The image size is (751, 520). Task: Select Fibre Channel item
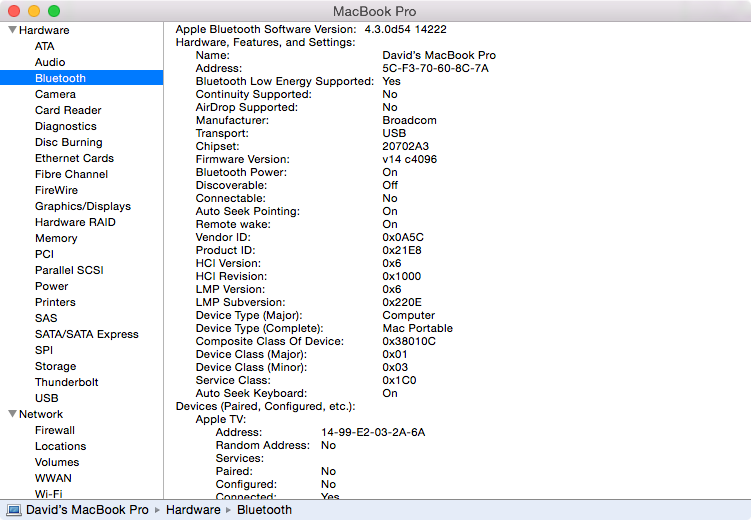(71, 174)
